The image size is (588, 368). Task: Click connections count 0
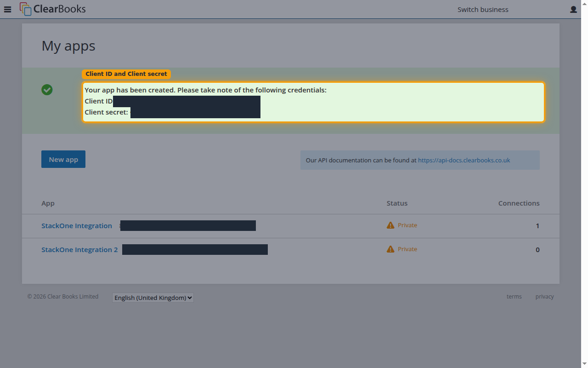point(537,250)
